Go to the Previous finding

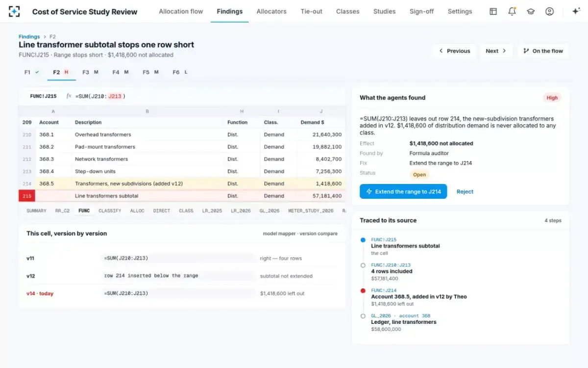pyautogui.click(x=454, y=51)
